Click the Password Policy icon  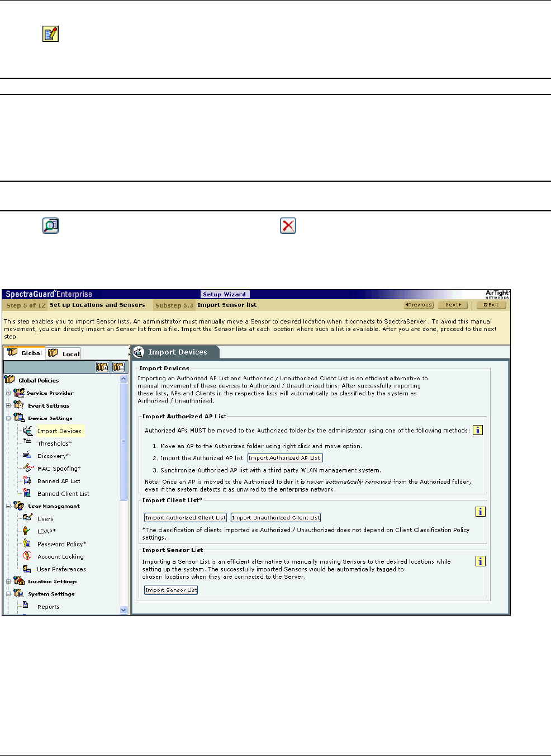tap(27, 543)
